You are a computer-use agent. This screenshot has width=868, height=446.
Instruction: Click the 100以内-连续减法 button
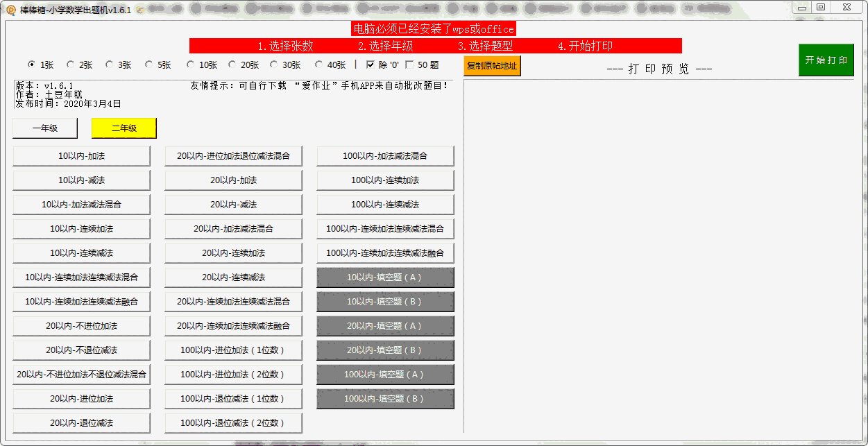(x=385, y=204)
